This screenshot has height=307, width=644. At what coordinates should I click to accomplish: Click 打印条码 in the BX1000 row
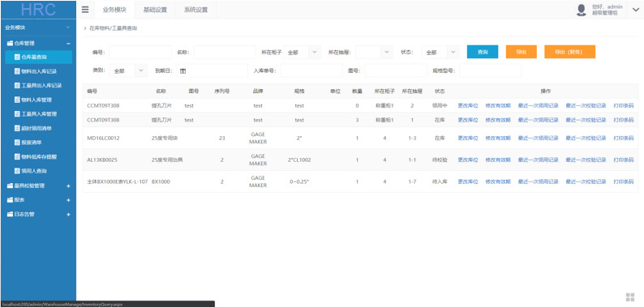624,181
